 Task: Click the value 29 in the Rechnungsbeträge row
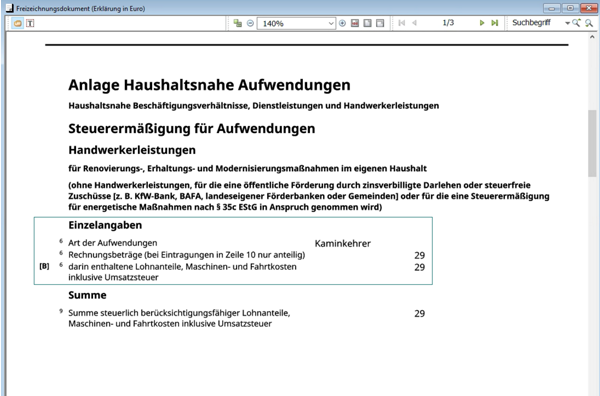pyautogui.click(x=419, y=255)
